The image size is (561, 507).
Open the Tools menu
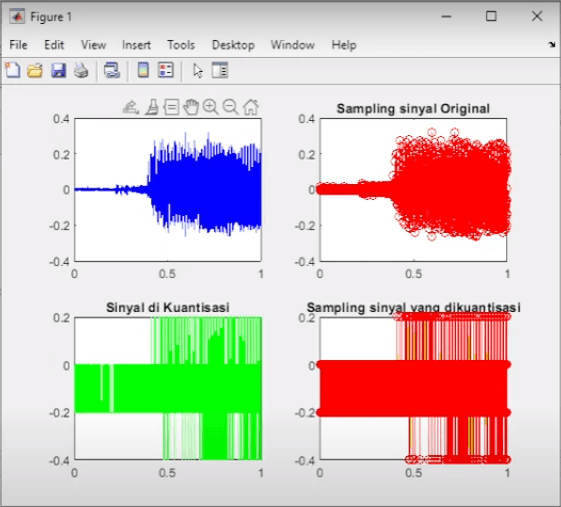(181, 45)
